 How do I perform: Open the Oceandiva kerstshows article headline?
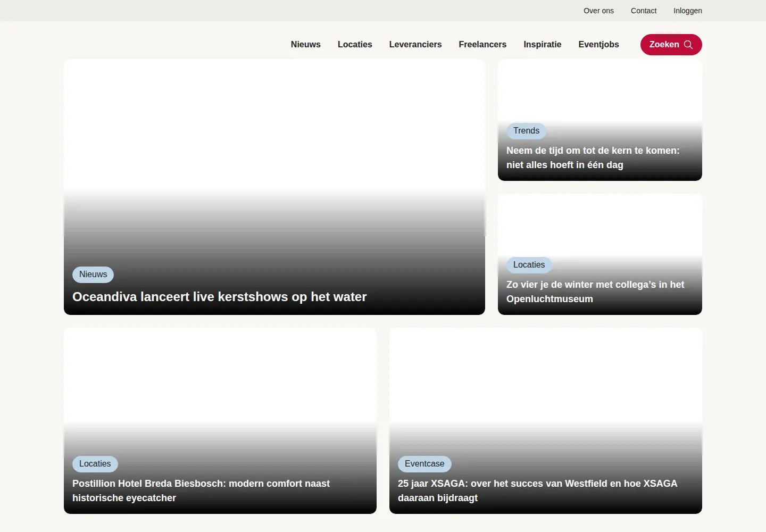click(x=220, y=297)
